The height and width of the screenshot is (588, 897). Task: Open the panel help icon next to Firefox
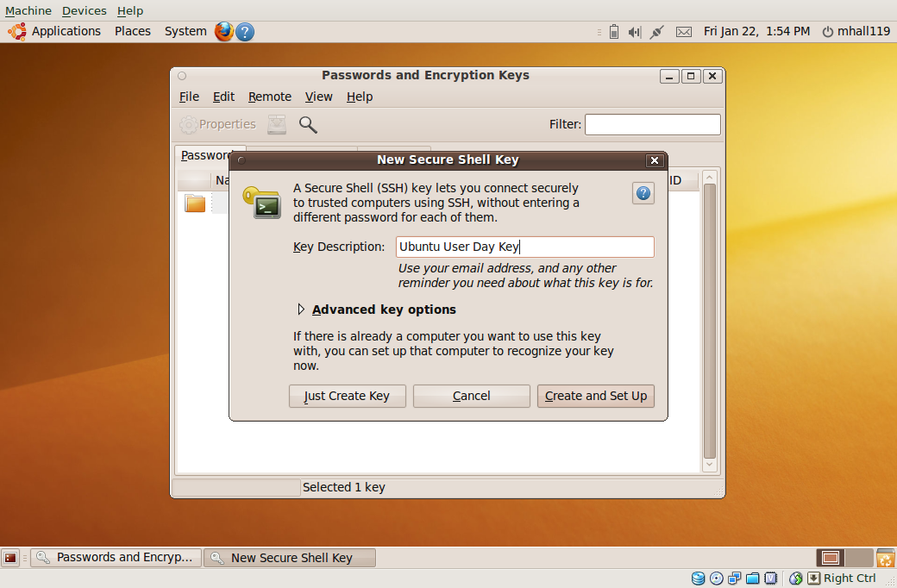pos(243,31)
